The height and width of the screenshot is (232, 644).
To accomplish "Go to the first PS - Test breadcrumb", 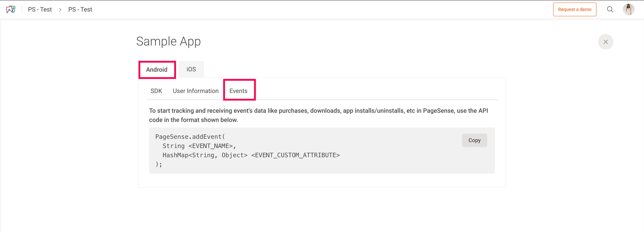I will (x=40, y=10).
